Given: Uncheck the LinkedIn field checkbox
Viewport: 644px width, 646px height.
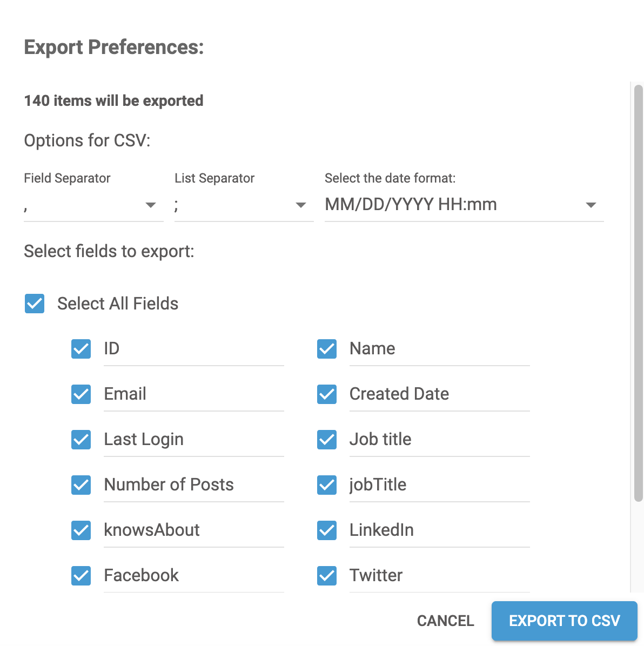Looking at the screenshot, I should pyautogui.click(x=327, y=530).
